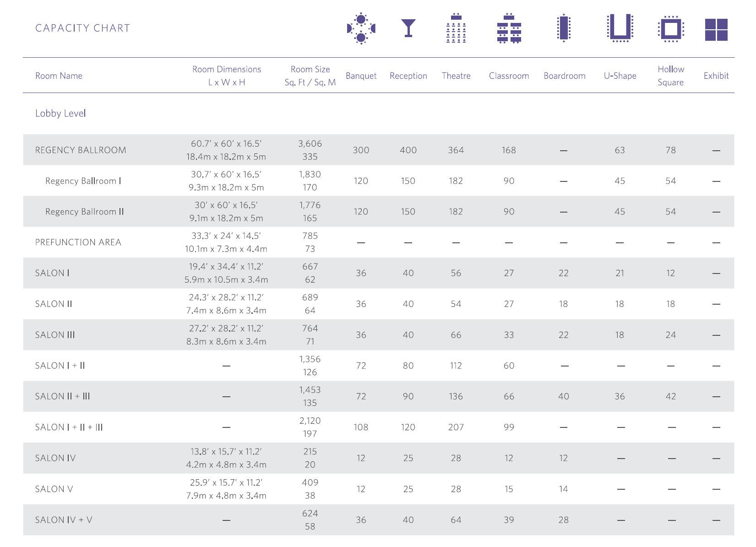Click Salon II + III reception value 90
This screenshot has height=547, width=756.
[x=408, y=396]
